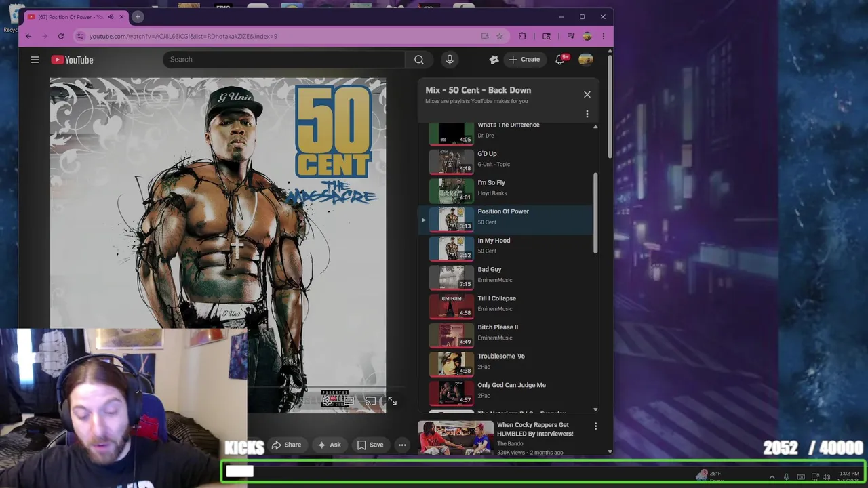Open YouTube notifications bell

click(x=559, y=60)
